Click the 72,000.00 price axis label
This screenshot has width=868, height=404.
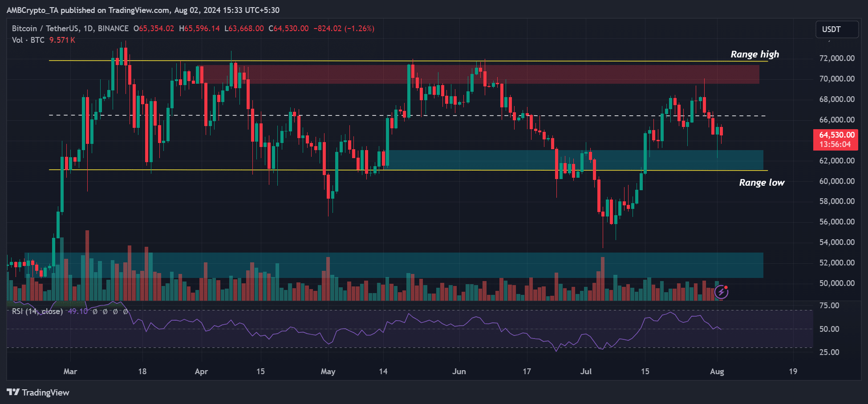coord(837,58)
